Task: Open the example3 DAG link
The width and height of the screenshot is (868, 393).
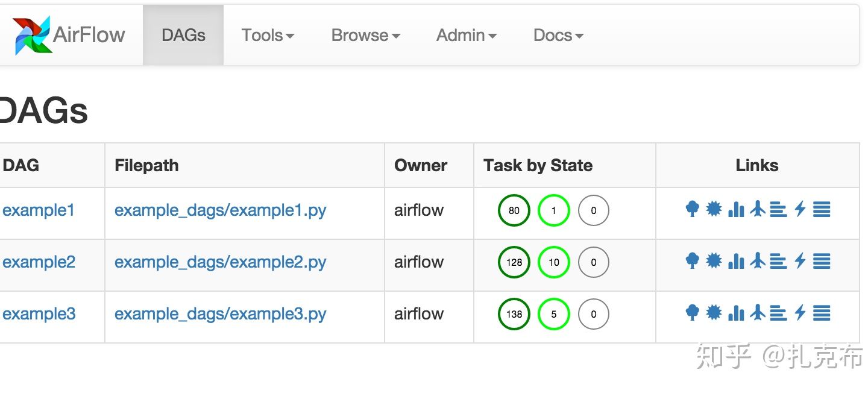Action: click(39, 313)
